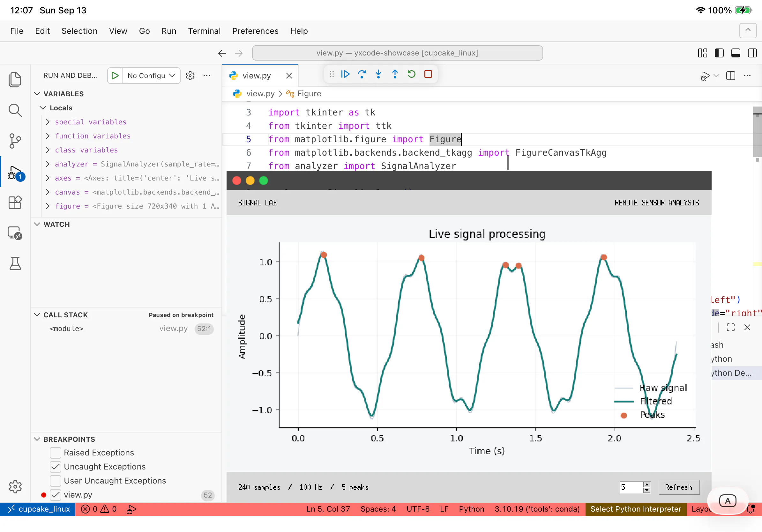Open the No Configuration dropdown
Image resolution: width=762 pixels, height=532 pixels.
click(151, 76)
